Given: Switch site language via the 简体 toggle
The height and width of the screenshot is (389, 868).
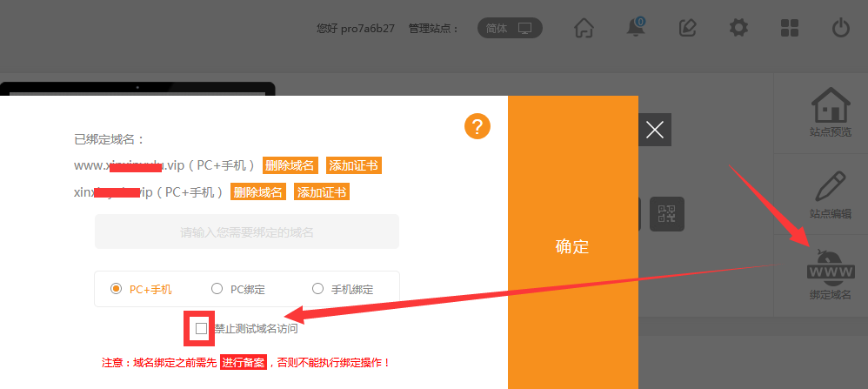Looking at the screenshot, I should pos(509,28).
